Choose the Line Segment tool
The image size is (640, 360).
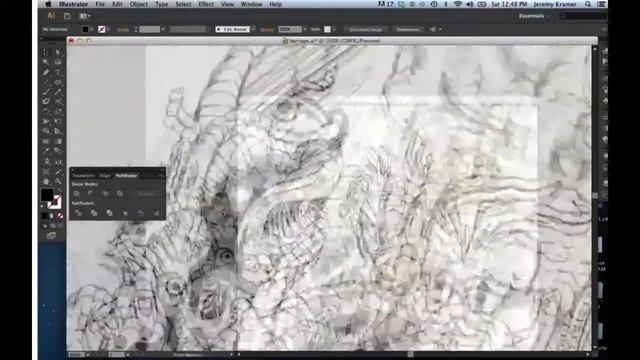pyautogui.click(x=46, y=82)
